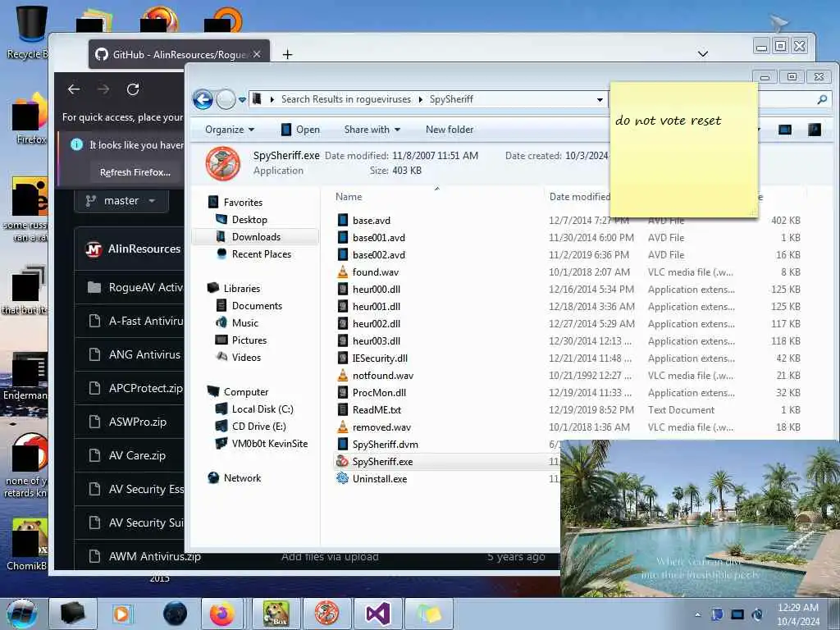840x630 pixels.
Task: Select the base.avd file icon
Action: click(343, 220)
